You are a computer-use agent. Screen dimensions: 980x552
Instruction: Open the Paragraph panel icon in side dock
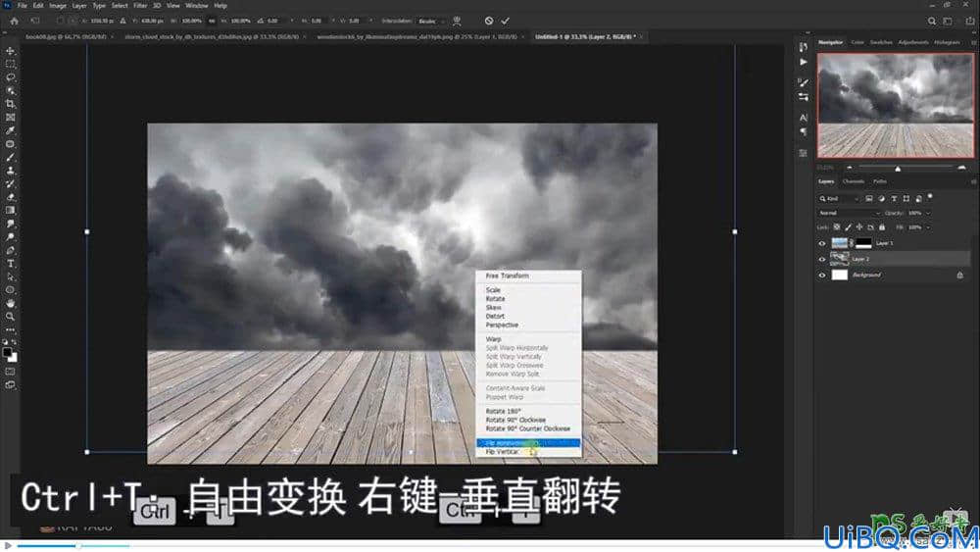tap(804, 132)
